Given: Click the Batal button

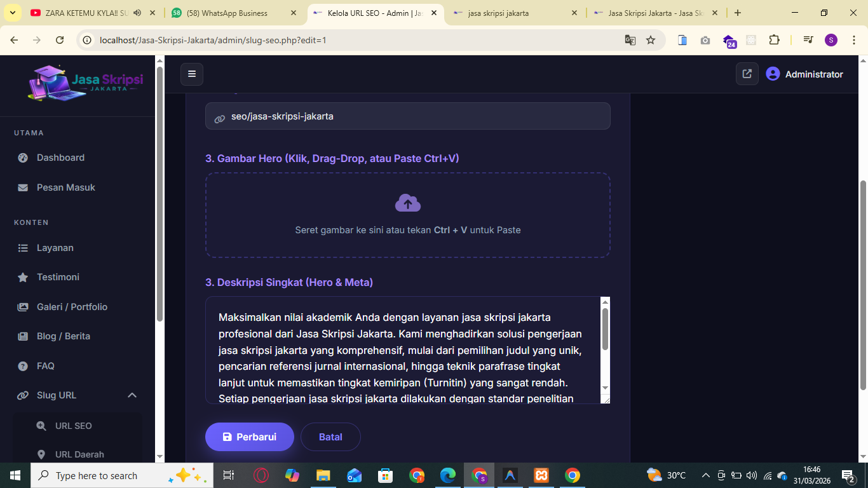Looking at the screenshot, I should click(x=330, y=437).
